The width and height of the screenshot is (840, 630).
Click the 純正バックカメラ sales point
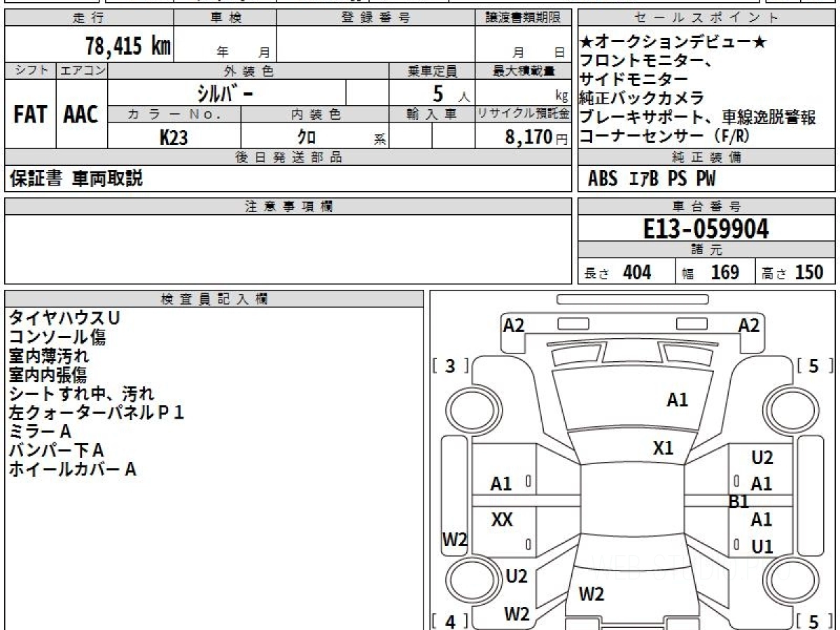[x=642, y=98]
